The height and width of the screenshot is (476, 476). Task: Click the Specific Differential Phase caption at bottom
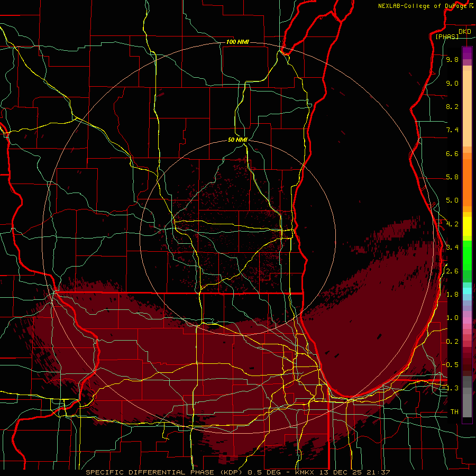coord(237,472)
